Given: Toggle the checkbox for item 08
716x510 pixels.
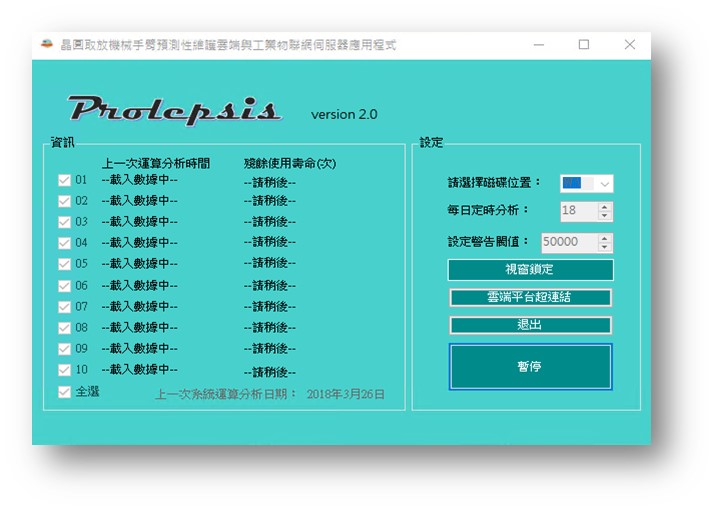Looking at the screenshot, I should (x=64, y=328).
